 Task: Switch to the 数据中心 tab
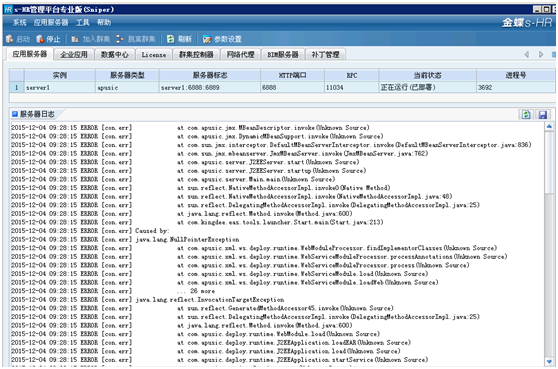coord(114,54)
